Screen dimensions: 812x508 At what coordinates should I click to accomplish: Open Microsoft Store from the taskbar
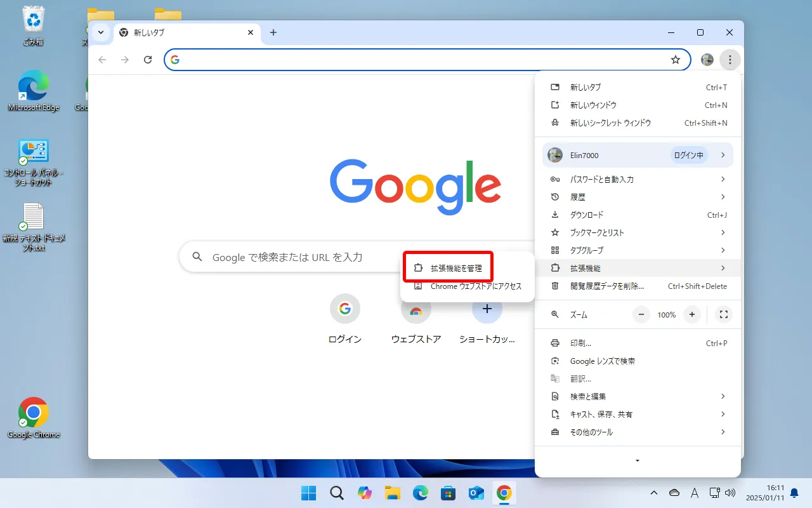click(x=449, y=493)
